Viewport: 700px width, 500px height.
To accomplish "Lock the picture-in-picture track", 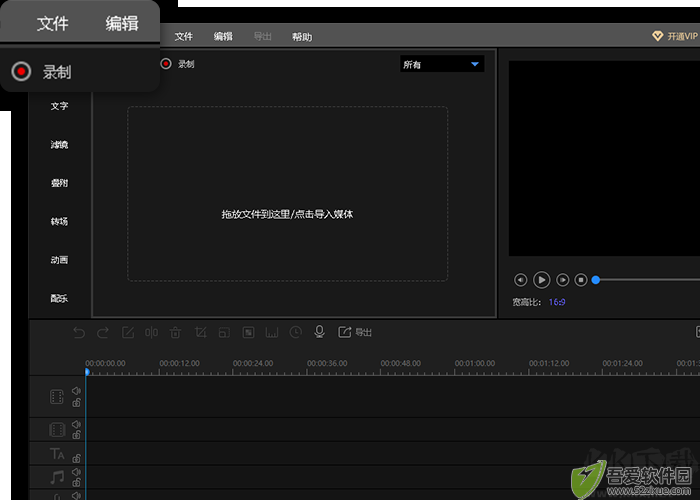I will [76, 435].
